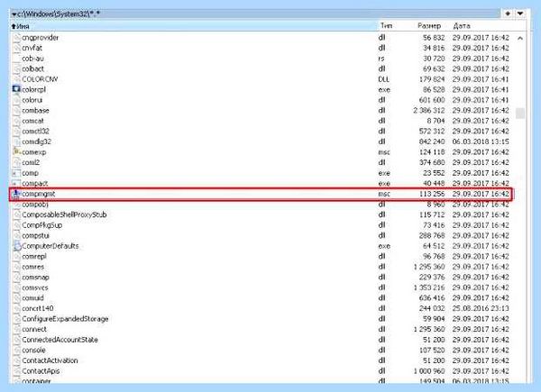Click the size value 179 824

point(432,79)
